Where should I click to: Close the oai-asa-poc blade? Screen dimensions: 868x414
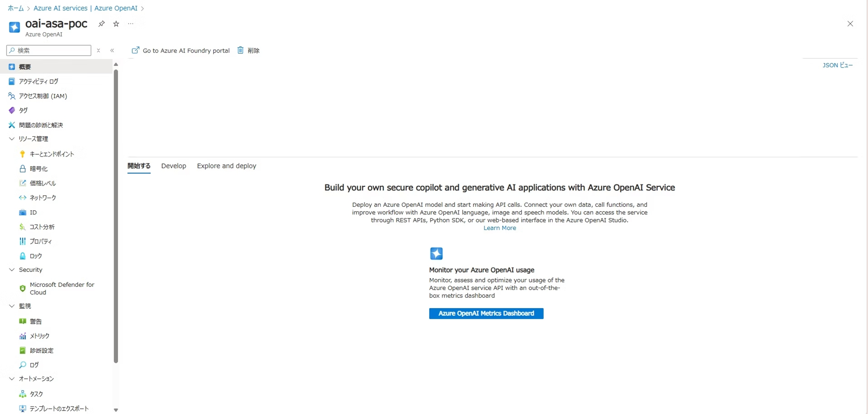[850, 24]
